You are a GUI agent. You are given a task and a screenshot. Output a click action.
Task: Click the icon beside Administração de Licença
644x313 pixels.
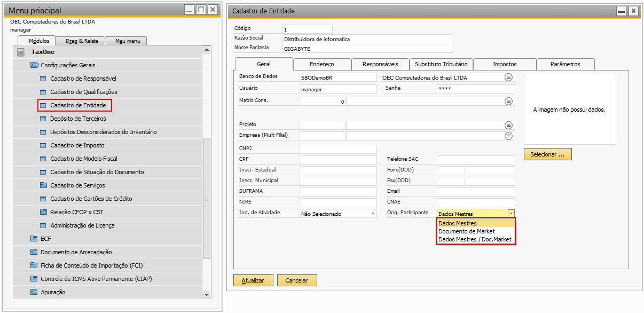[44, 225]
